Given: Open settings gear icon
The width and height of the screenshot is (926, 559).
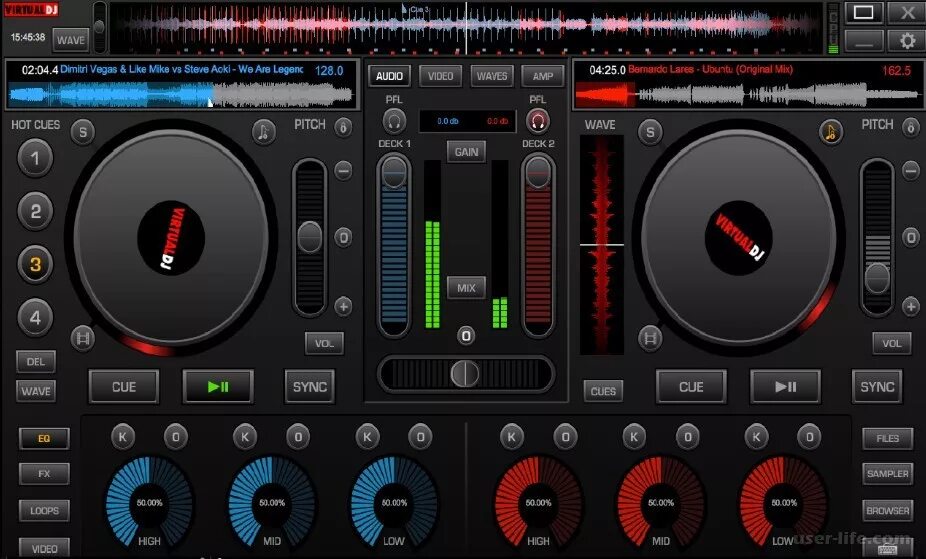Looking at the screenshot, I should (907, 41).
